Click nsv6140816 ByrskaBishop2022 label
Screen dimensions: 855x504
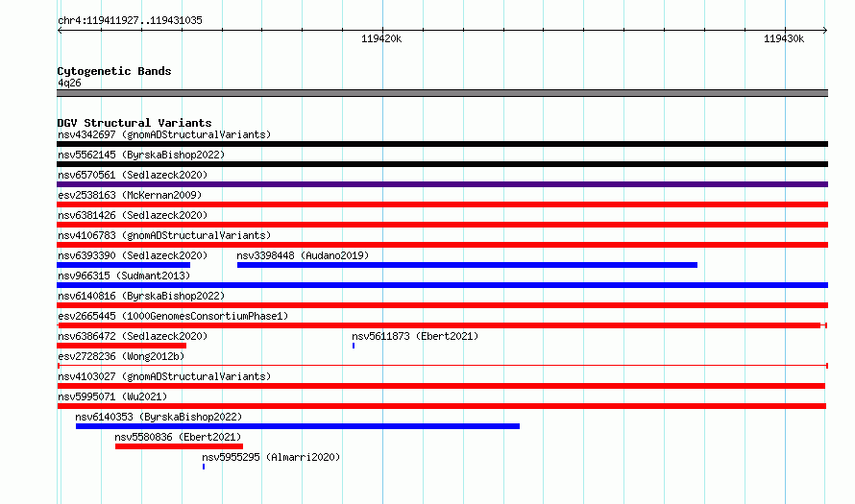tap(141, 296)
